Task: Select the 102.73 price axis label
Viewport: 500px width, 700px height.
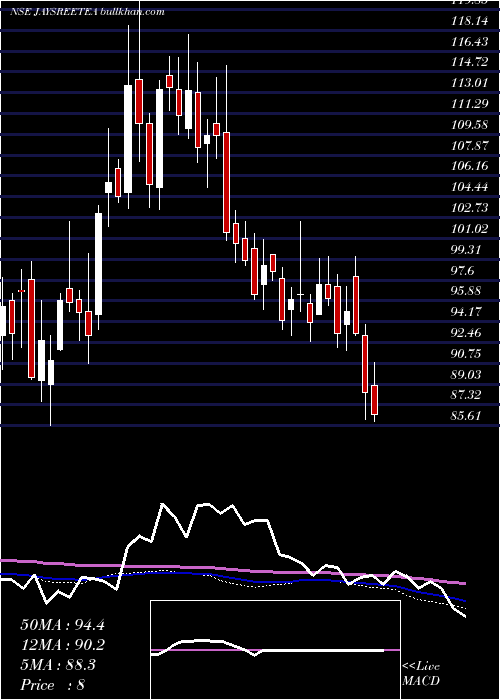Action: tap(469, 208)
